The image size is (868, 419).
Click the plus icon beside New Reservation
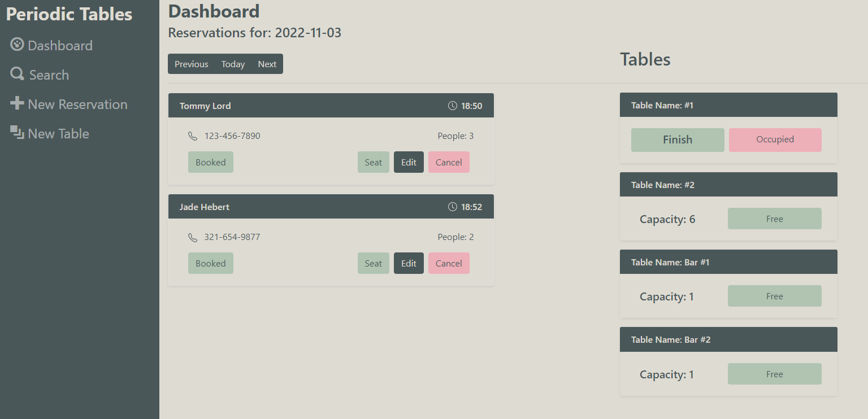18,104
